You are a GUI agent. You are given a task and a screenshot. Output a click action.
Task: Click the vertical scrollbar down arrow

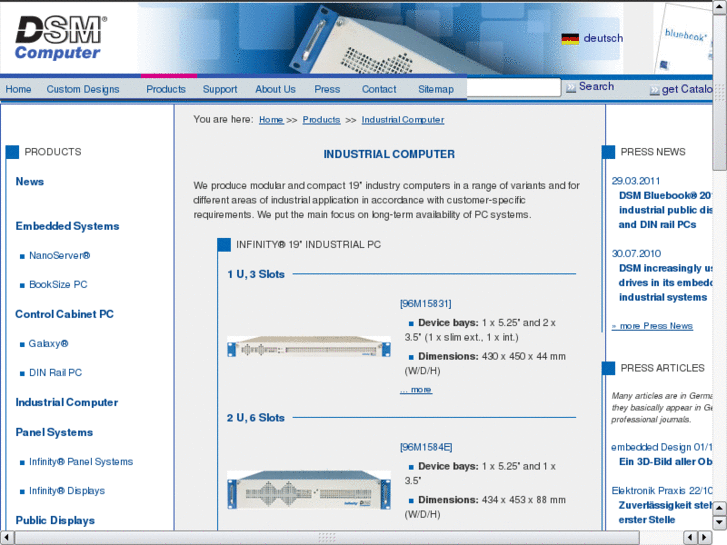pyautogui.click(x=720, y=522)
